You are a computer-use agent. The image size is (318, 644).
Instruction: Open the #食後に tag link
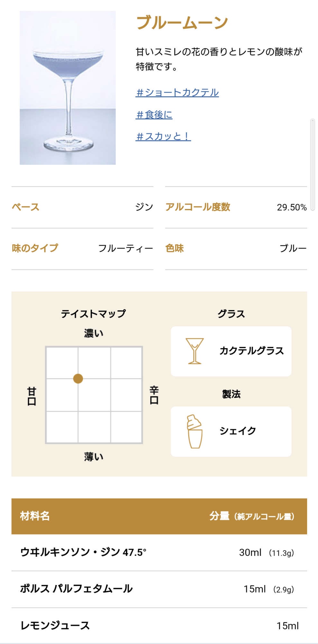pos(154,115)
